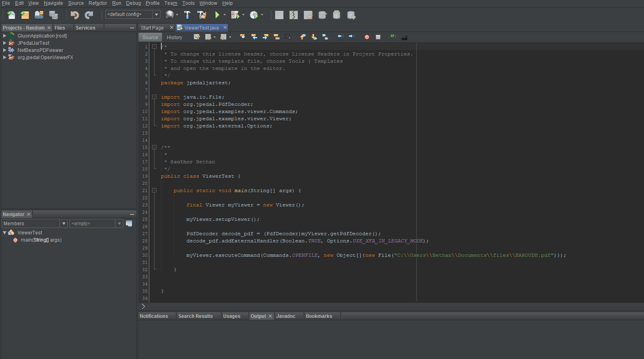Click the Find Selection magnifier icon
Image resolution: width=644 pixels, height=359 pixels.
[x=242, y=37]
